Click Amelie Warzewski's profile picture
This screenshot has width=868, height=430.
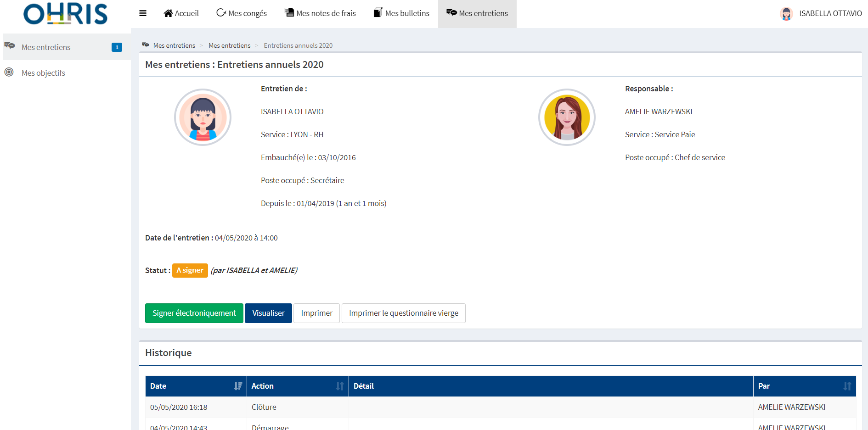pos(567,117)
